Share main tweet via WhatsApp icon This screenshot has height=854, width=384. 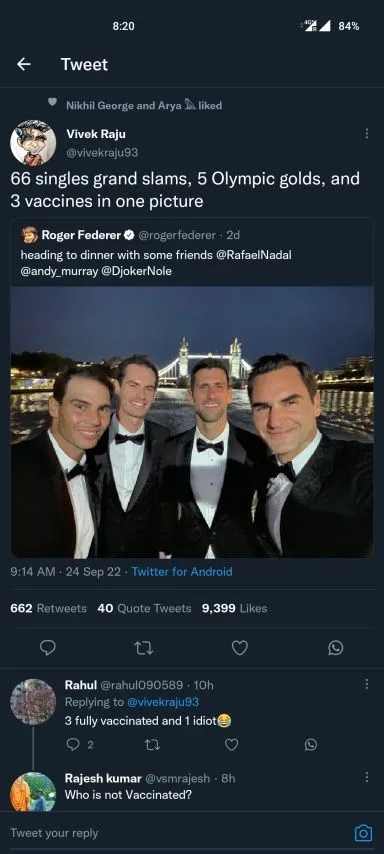tap(336, 648)
